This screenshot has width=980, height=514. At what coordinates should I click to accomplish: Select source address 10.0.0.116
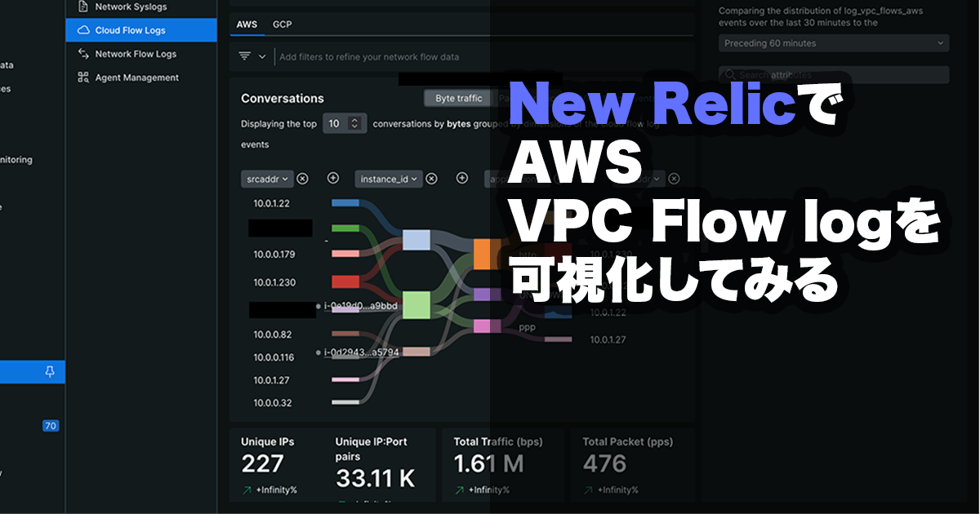click(274, 357)
